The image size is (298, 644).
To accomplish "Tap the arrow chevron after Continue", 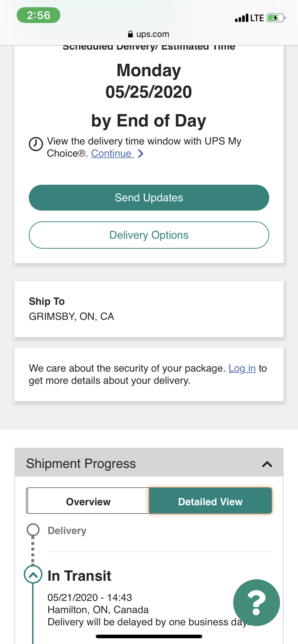I will tap(141, 154).
